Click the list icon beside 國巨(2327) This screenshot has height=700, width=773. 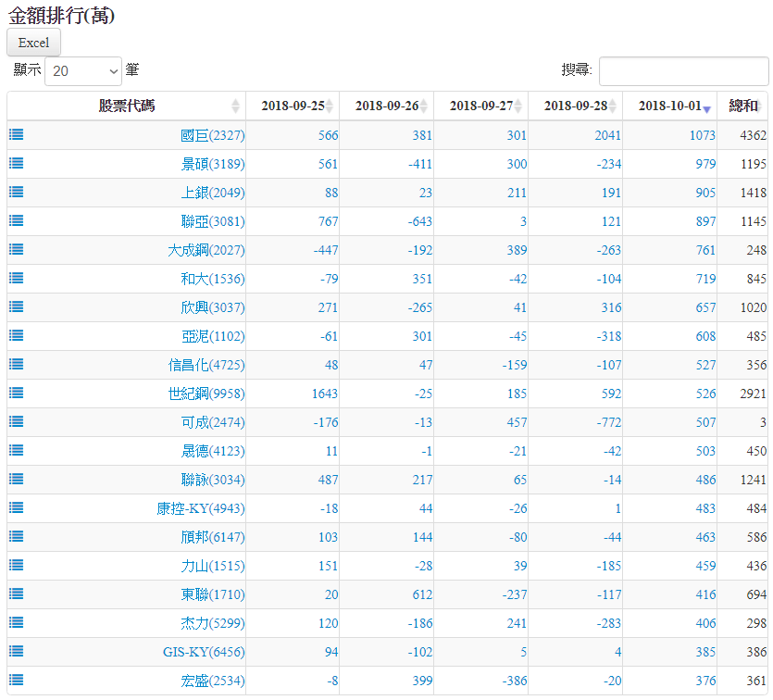[17, 134]
